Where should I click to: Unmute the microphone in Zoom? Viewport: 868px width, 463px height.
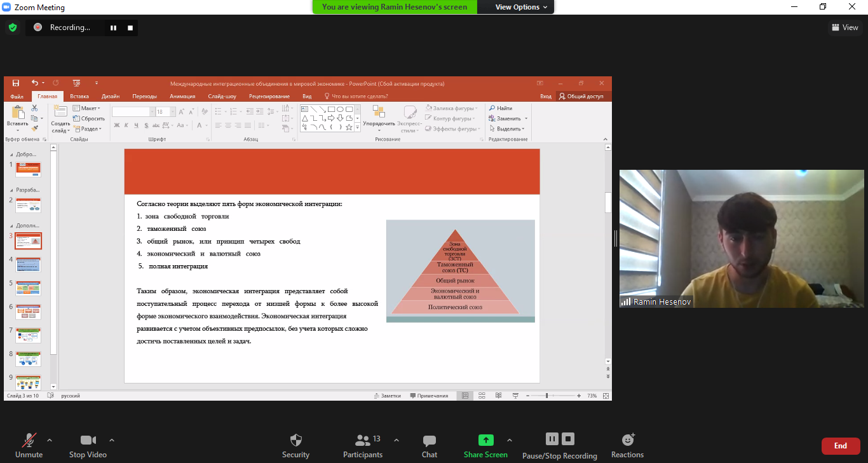(x=29, y=446)
